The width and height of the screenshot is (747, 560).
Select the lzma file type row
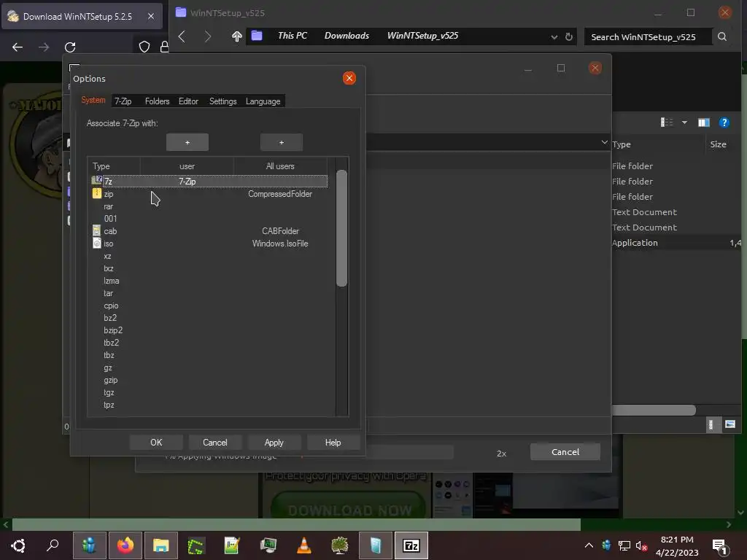209,281
